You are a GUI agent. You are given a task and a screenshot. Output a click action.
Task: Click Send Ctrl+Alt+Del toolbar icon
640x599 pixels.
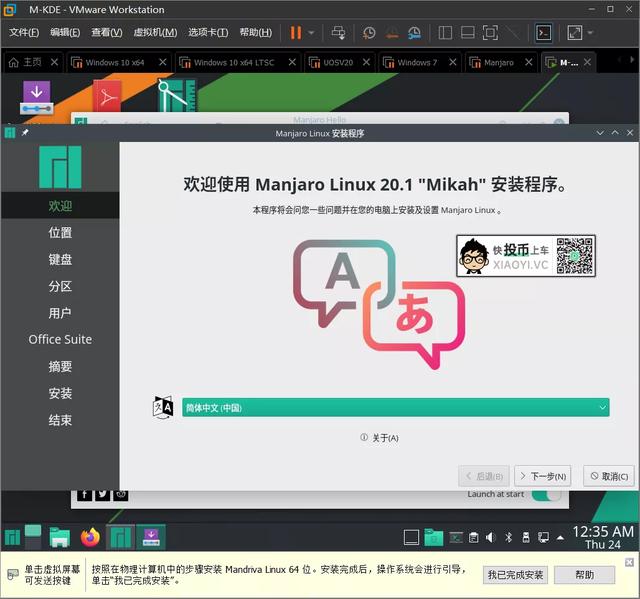[x=338, y=33]
